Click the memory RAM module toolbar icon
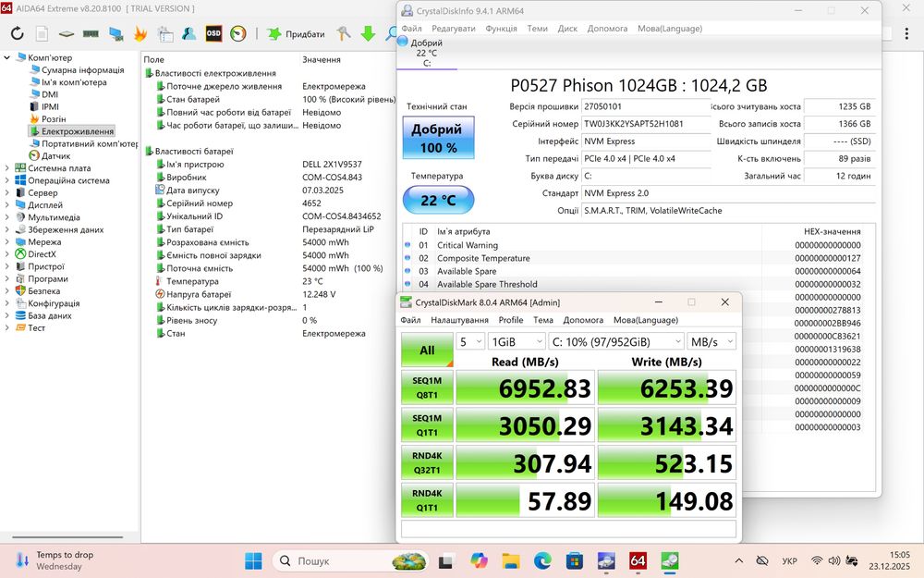Viewport: 924px width, 578px height. click(x=91, y=33)
